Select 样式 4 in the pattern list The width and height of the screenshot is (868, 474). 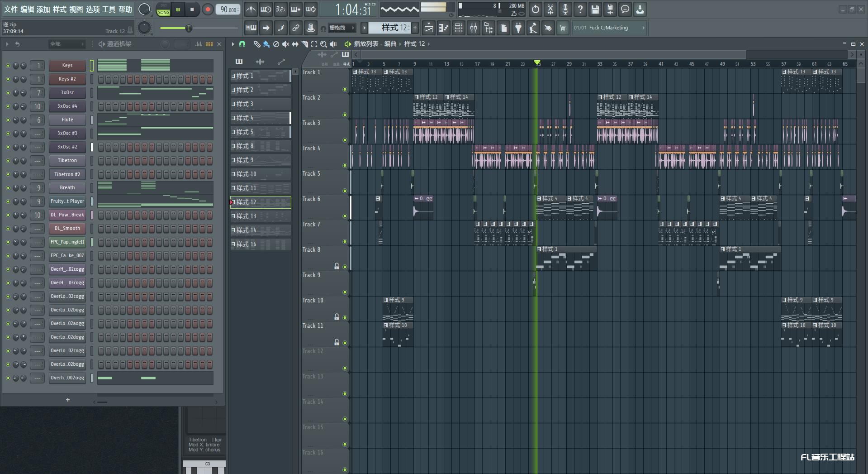[261, 118]
